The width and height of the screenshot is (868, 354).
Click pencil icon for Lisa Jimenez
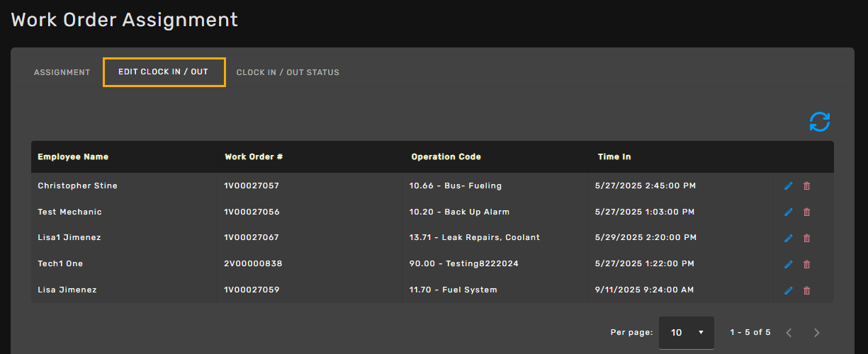tap(789, 290)
